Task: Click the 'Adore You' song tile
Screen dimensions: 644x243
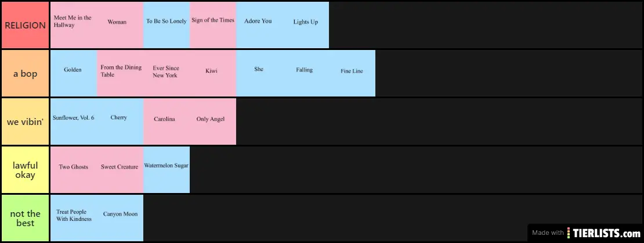Action: pos(259,25)
